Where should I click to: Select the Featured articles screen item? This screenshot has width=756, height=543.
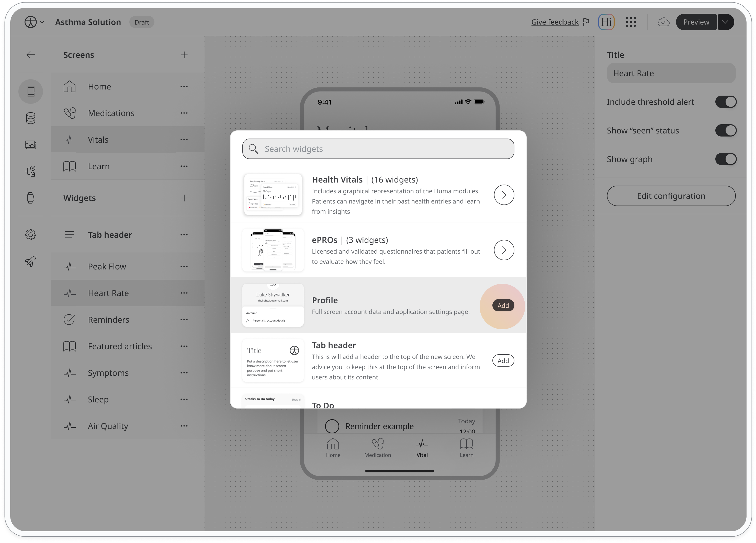point(120,346)
